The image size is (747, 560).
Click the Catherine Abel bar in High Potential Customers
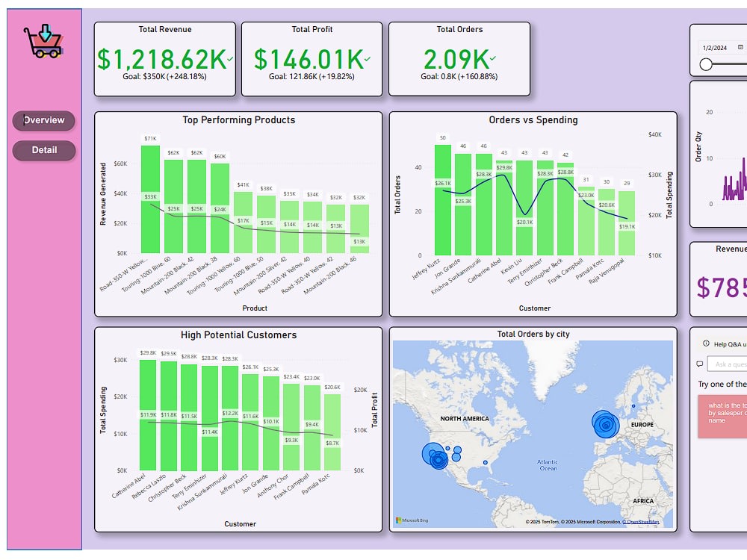[146, 414]
